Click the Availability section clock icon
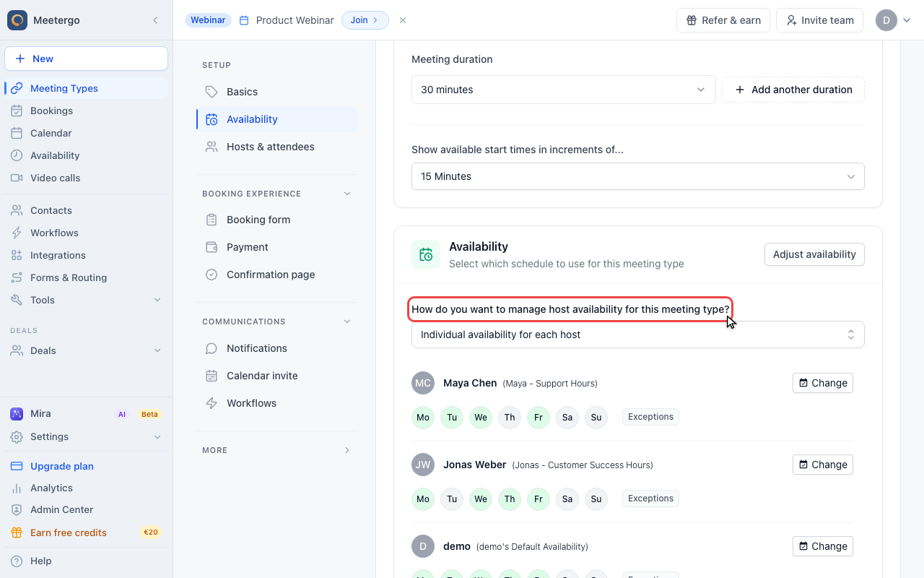Viewport: 924px width, 578px height. point(426,254)
